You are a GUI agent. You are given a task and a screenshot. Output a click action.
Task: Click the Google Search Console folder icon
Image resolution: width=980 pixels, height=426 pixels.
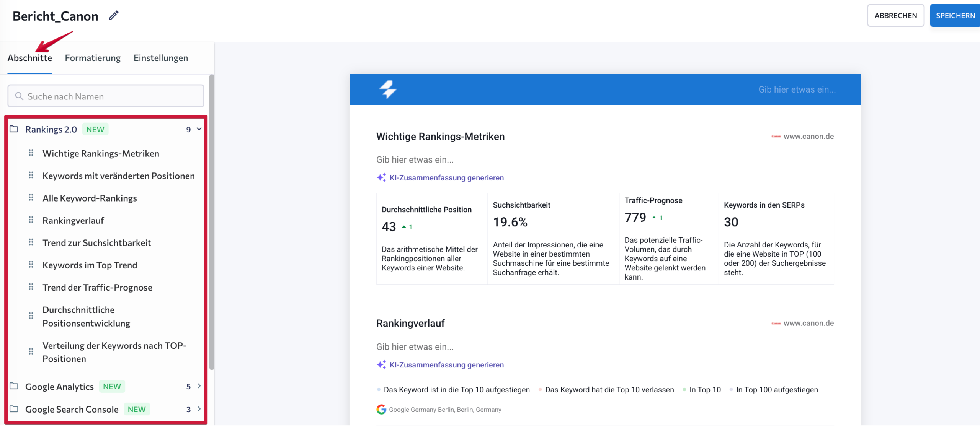pyautogui.click(x=14, y=409)
